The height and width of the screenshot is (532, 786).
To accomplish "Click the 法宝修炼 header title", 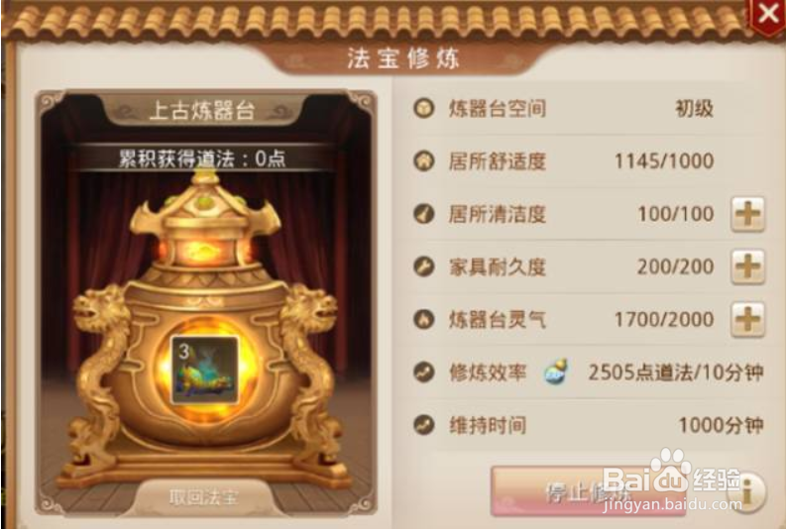I will [403, 58].
